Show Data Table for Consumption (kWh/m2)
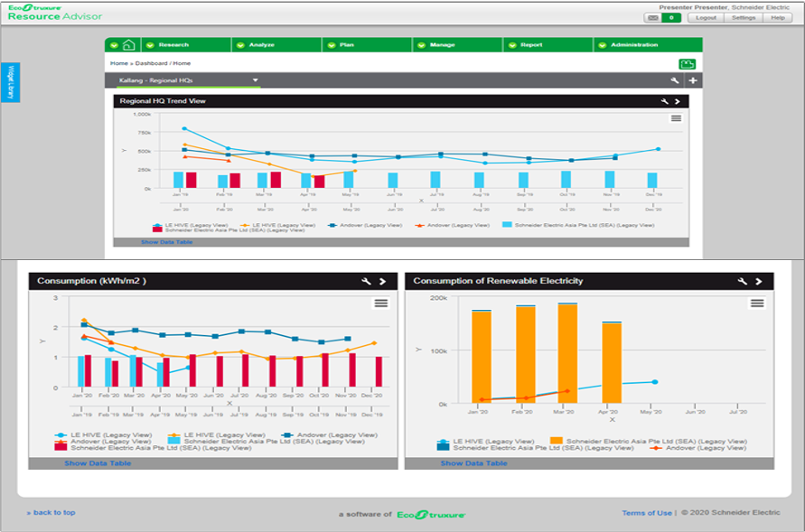 (x=98, y=463)
